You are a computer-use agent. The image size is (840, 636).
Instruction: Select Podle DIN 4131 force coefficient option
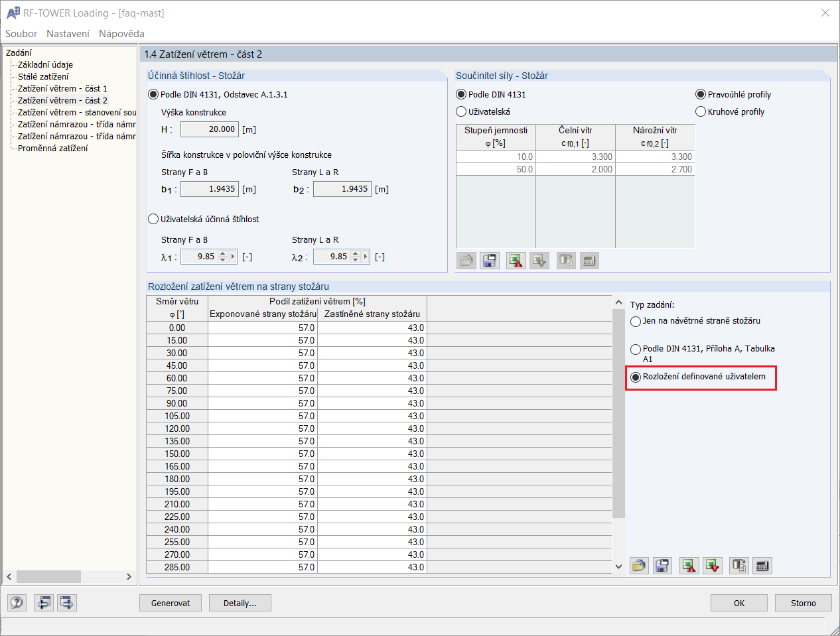461,94
